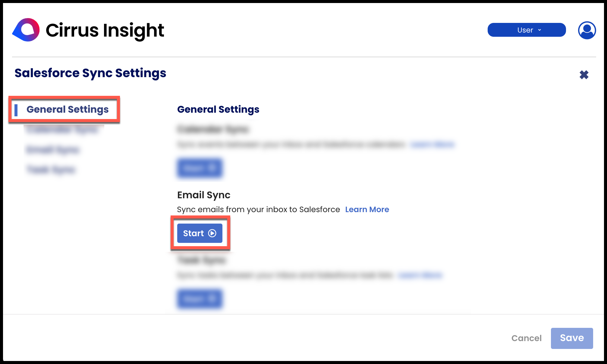Image resolution: width=607 pixels, height=364 pixels.
Task: Follow the Learn More link for Email Sync
Action: [367, 209]
